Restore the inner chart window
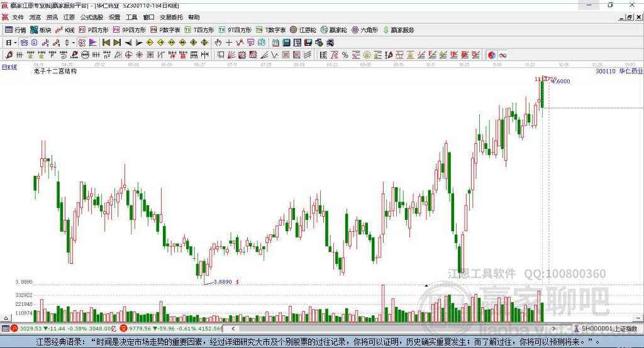 click(630, 17)
